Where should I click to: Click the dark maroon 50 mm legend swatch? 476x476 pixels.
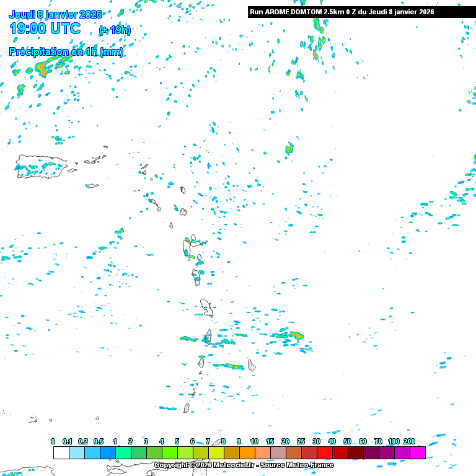point(355,453)
